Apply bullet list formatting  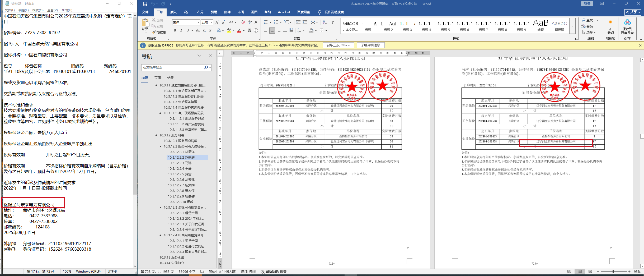click(266, 22)
